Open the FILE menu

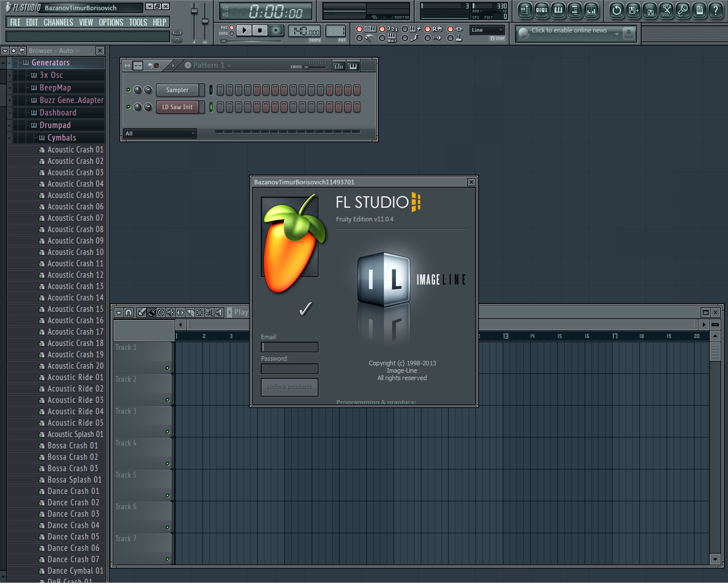click(15, 22)
